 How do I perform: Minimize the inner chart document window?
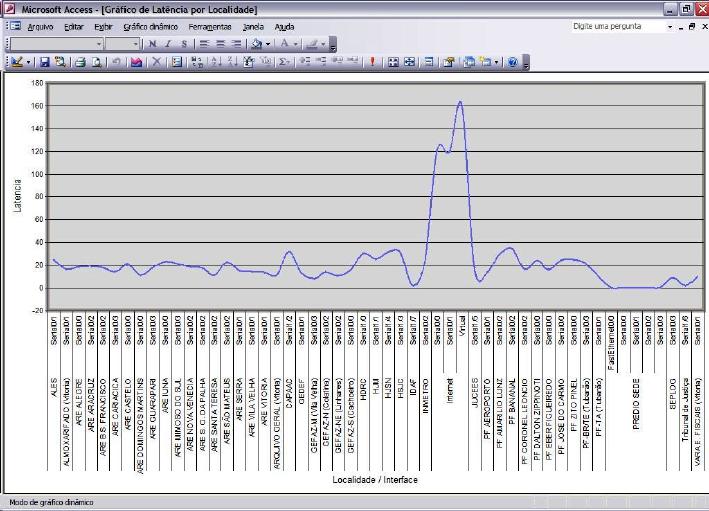[681, 27]
